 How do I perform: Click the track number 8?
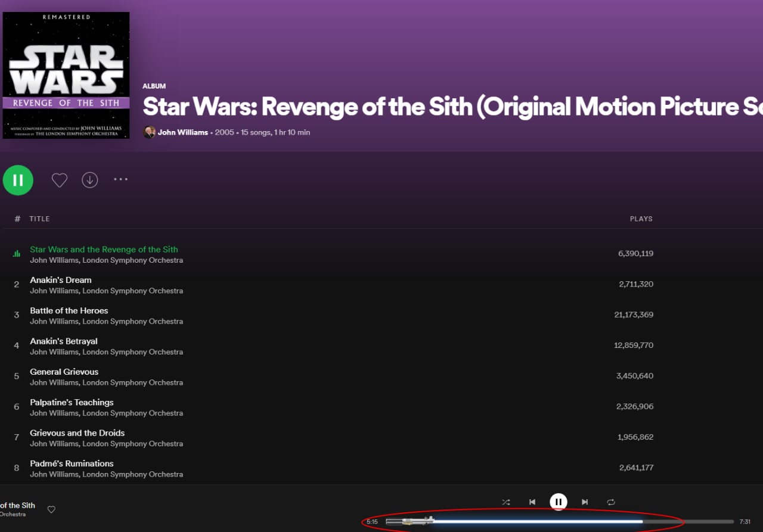[x=17, y=468]
